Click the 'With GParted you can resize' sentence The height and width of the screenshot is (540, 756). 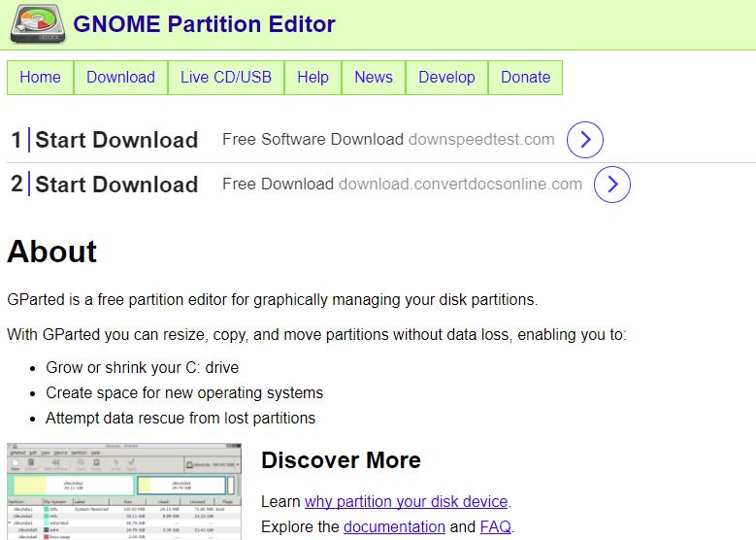pos(316,334)
